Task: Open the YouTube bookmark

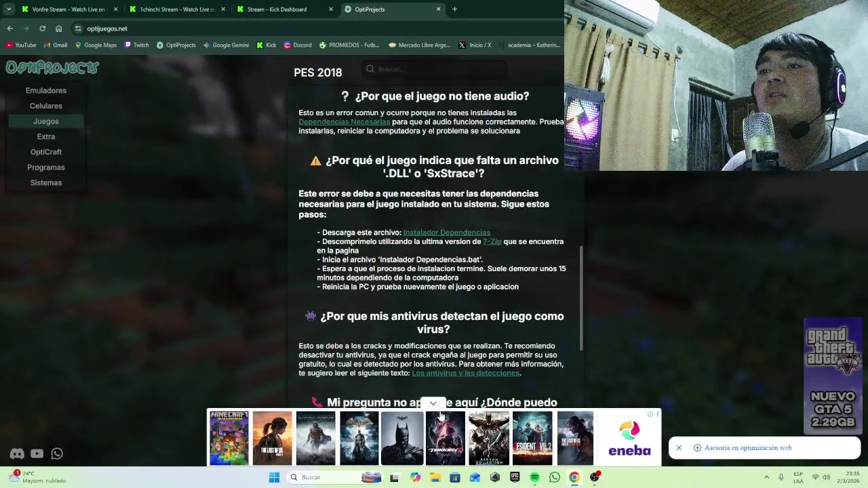Action: (20, 45)
